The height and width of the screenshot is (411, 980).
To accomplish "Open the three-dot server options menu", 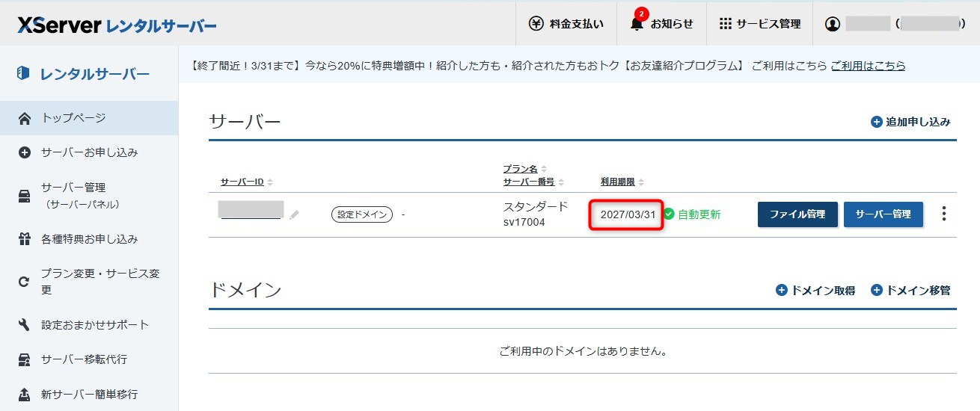I will [x=943, y=214].
